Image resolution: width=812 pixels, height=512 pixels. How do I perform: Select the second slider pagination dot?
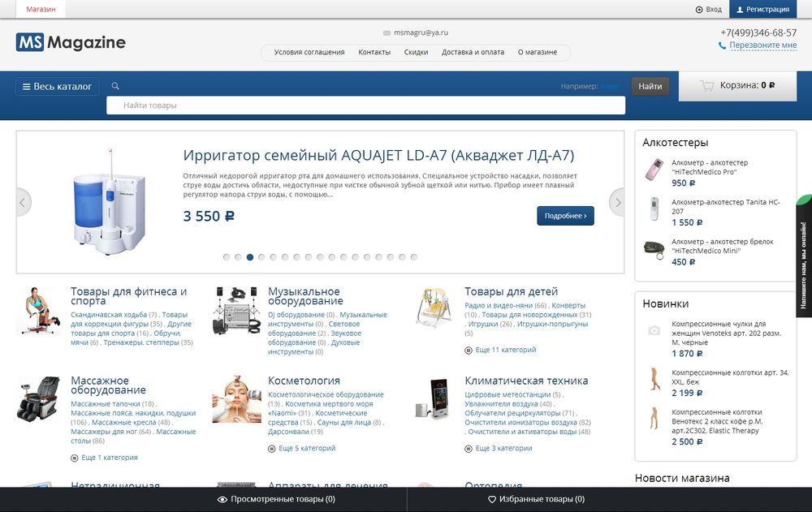pyautogui.click(x=238, y=256)
